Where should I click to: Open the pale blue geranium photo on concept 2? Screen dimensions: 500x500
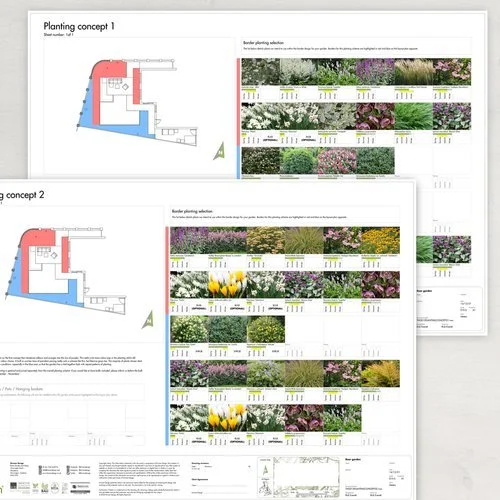click(266, 373)
